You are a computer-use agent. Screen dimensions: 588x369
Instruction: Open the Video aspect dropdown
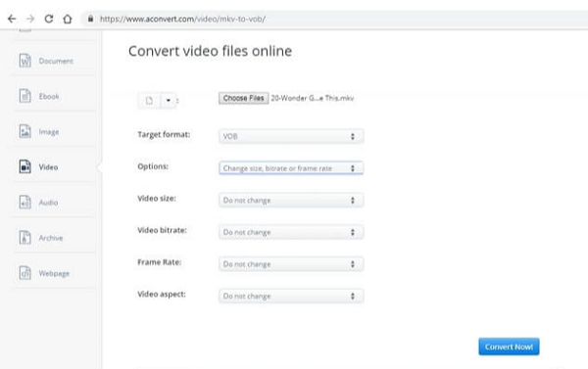click(x=291, y=296)
